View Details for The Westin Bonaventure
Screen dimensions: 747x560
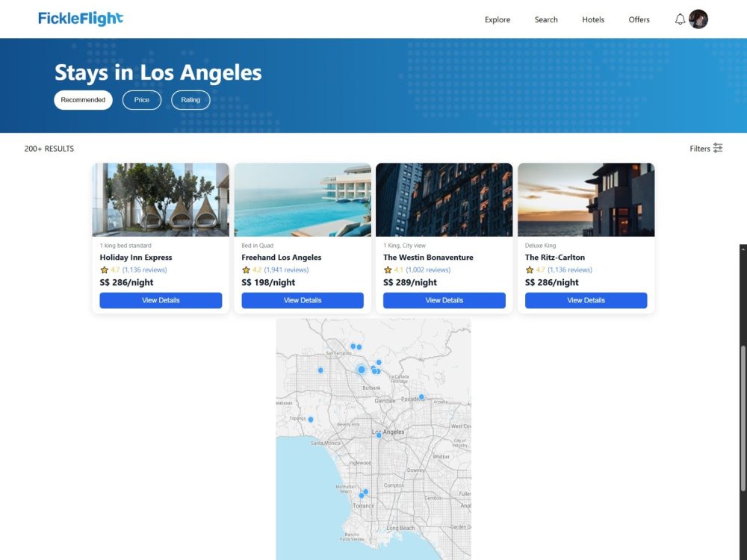[x=444, y=300]
